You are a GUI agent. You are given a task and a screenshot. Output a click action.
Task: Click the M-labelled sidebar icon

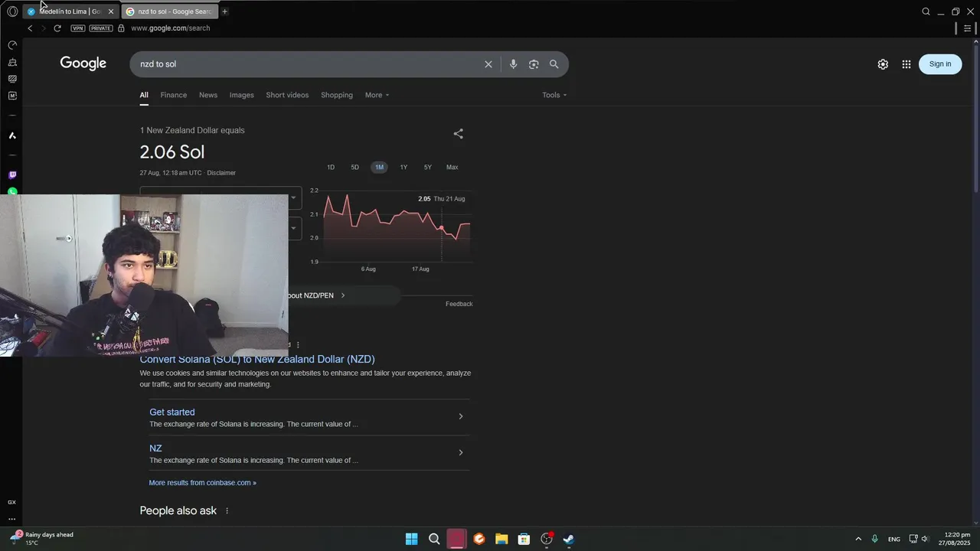coord(12,96)
